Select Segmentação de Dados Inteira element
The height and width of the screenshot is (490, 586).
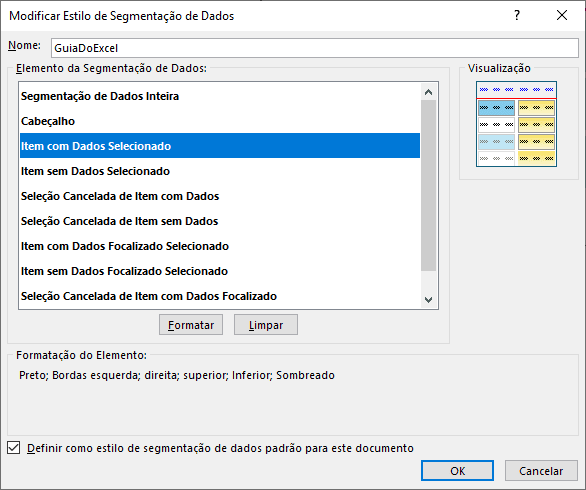[x=220, y=96]
